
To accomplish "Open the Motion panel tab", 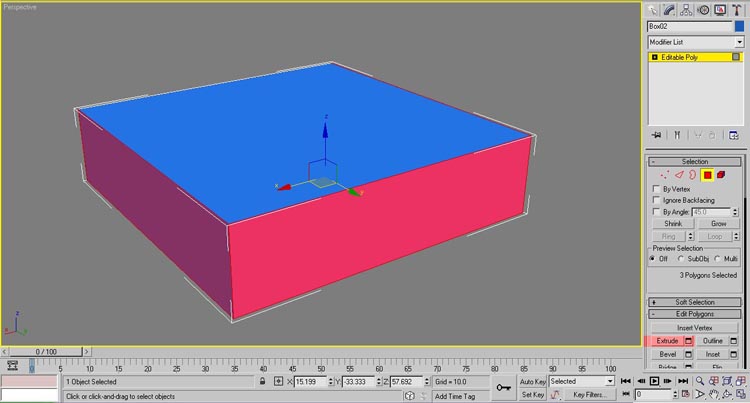I will (x=702, y=9).
